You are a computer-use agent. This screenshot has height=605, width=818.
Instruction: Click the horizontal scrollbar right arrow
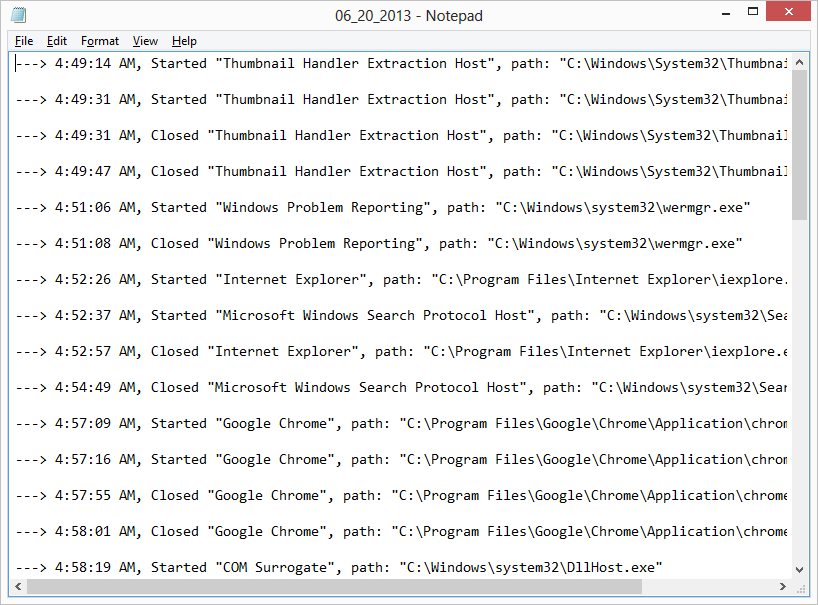point(783,587)
